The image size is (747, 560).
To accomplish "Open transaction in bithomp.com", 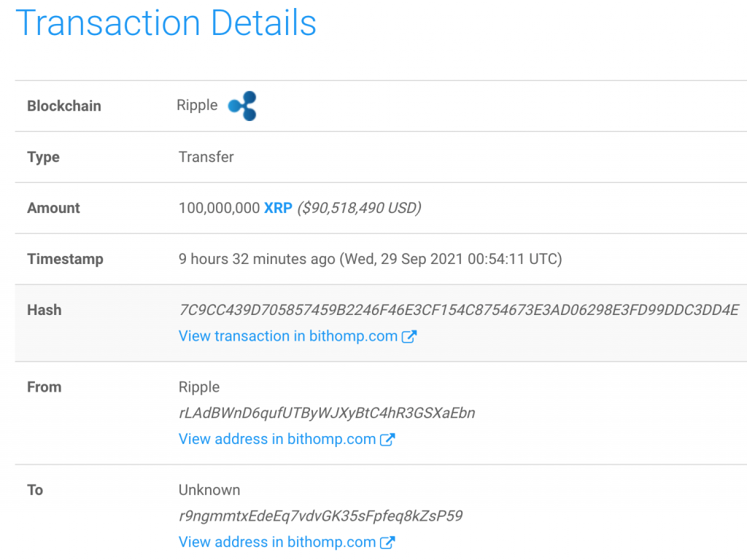I will coord(288,336).
